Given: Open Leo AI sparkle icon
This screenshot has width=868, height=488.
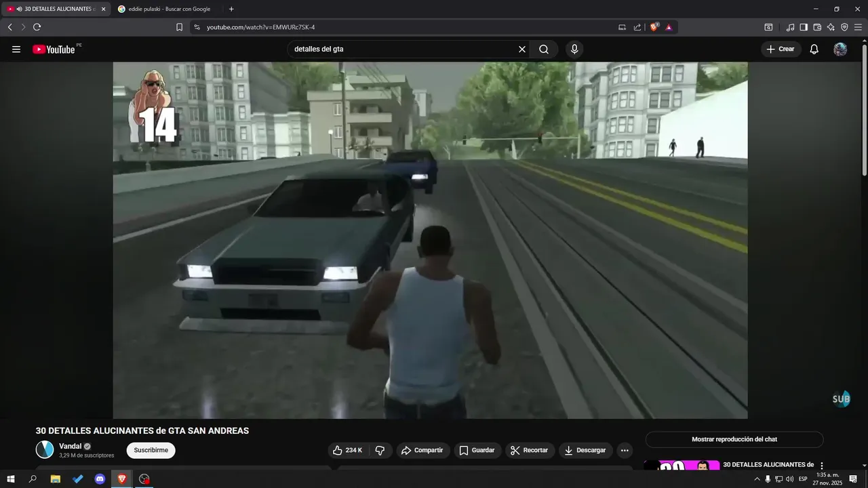Looking at the screenshot, I should pos(831,27).
